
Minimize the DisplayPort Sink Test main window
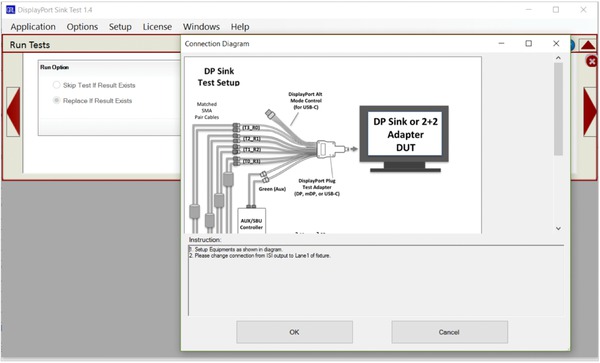[x=528, y=10]
